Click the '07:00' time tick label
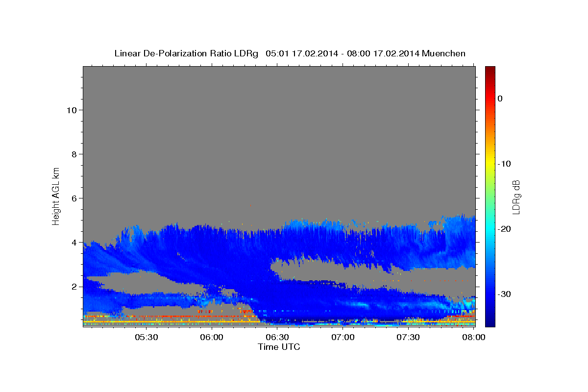The image size is (588, 392). click(343, 338)
